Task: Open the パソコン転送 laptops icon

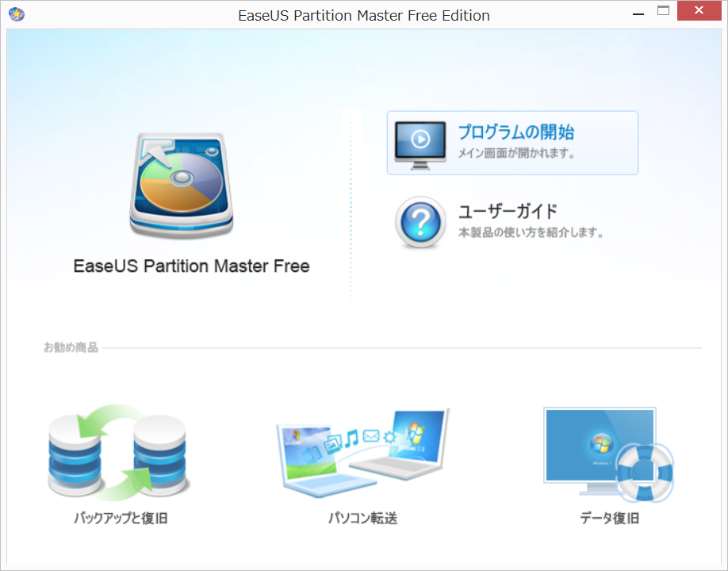Action: (x=362, y=452)
